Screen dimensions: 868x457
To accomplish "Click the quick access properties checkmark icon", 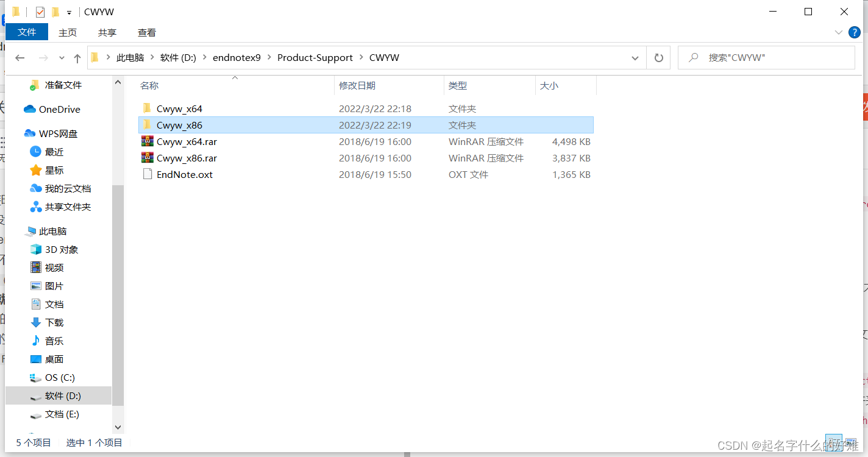I will click(40, 12).
